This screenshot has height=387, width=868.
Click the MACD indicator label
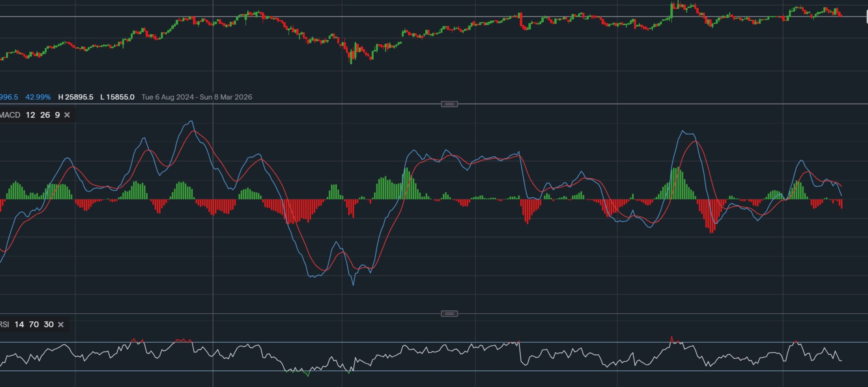coord(10,115)
